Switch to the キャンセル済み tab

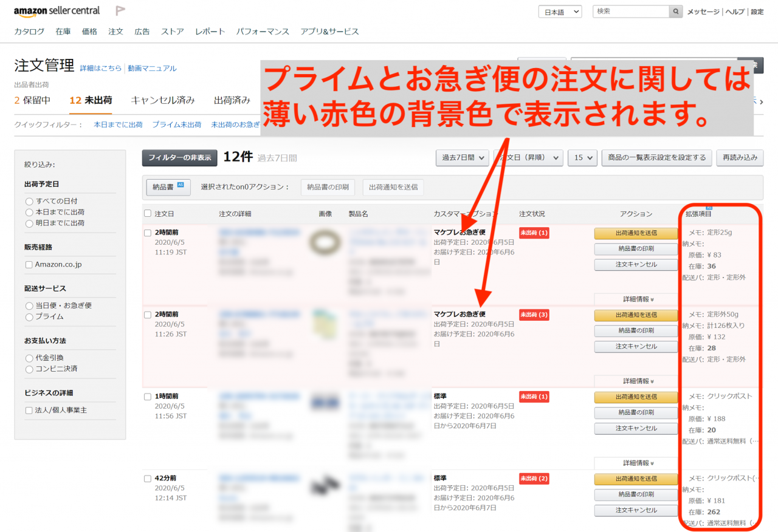163,100
